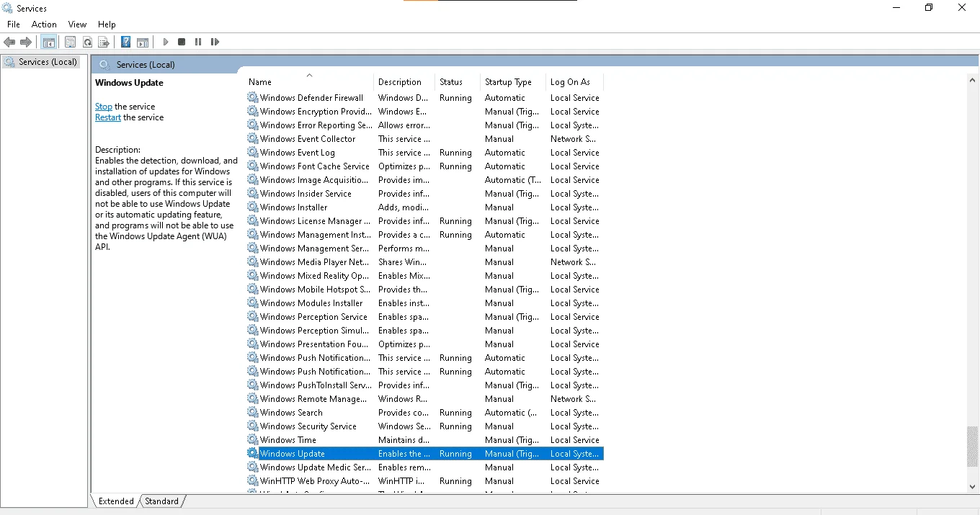Click gear icon beside Windows Font Cache Service

(x=252, y=166)
